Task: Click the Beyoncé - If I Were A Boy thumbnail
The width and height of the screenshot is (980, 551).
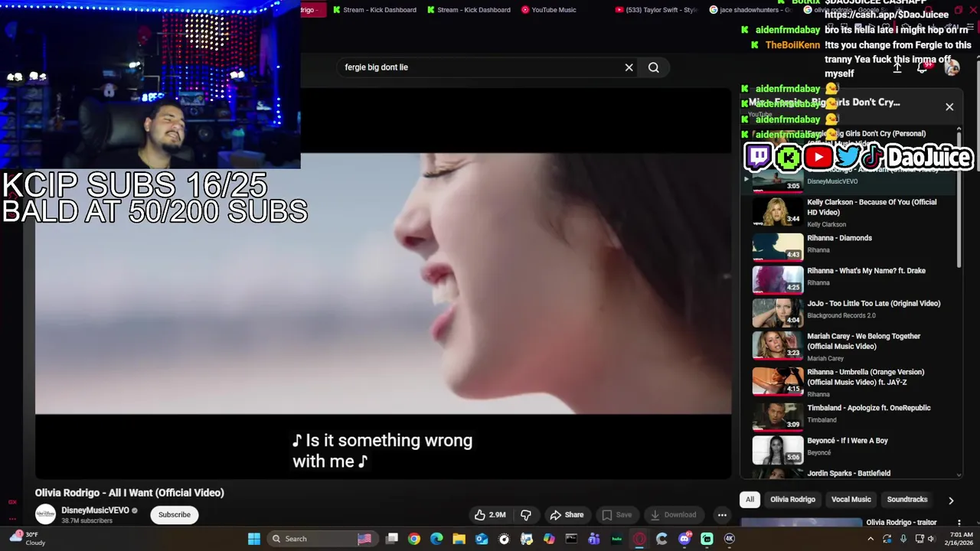Action: point(778,450)
